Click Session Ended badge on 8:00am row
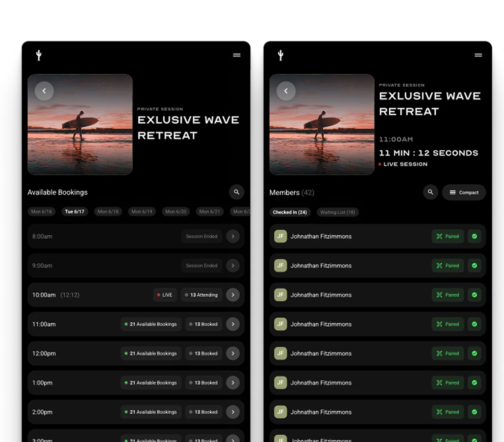Image resolution: width=504 pixels, height=442 pixels. 201,236
